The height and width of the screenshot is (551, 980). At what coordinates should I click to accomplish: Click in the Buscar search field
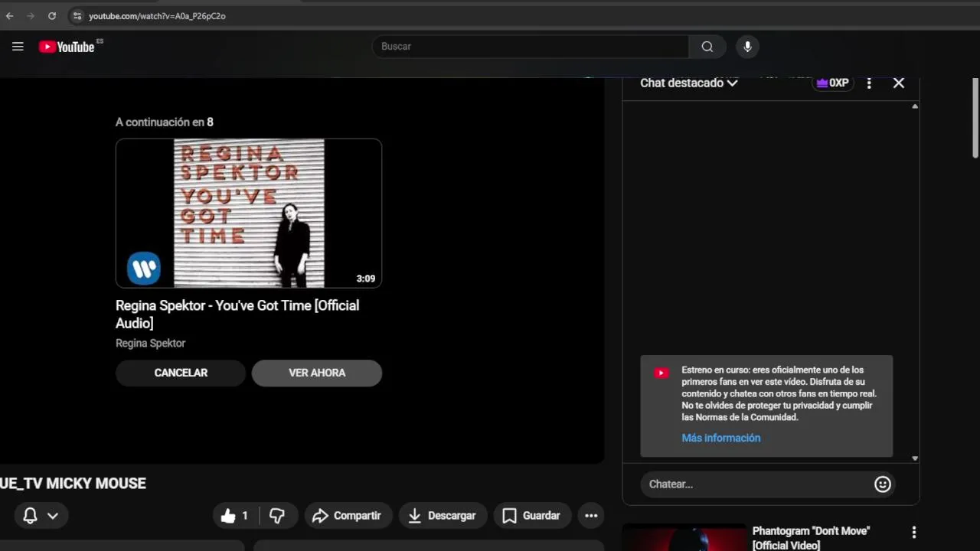pos(531,47)
